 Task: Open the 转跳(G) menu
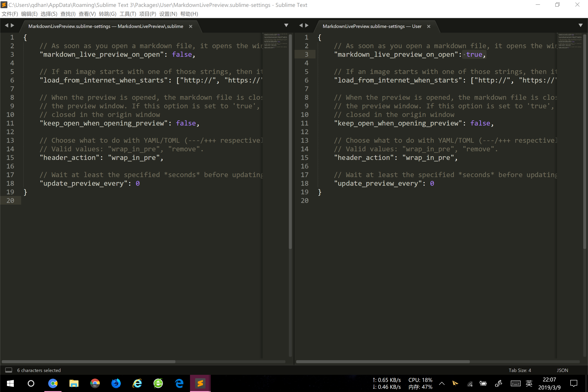107,14
